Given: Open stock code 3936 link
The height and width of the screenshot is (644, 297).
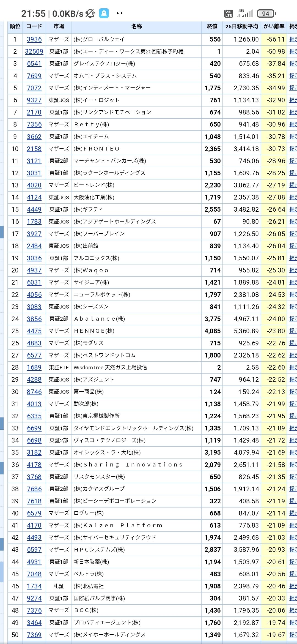Looking at the screenshot, I should coord(34,39).
